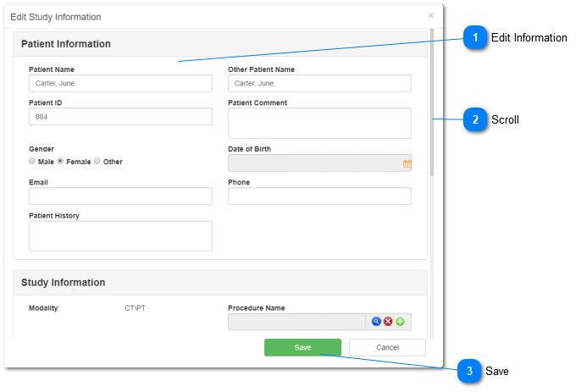The width and height of the screenshot is (581, 392).
Task: Close the Edit Study Information dialog
Action: (x=431, y=15)
